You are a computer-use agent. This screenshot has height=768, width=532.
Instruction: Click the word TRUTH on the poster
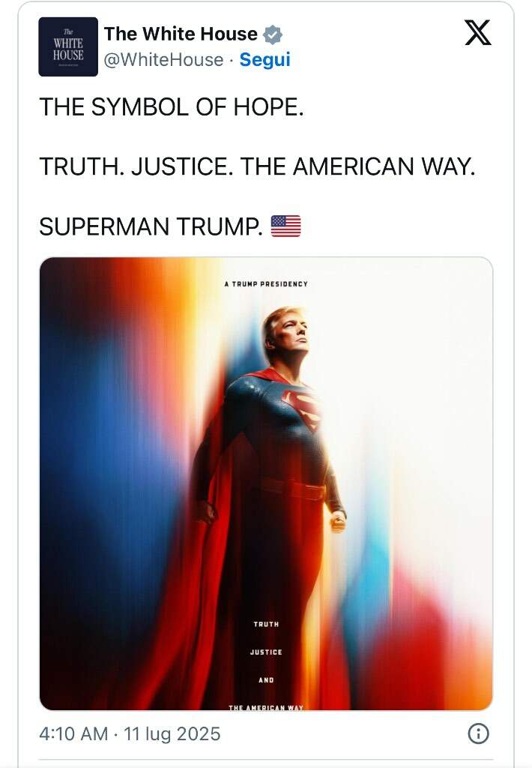(266, 624)
